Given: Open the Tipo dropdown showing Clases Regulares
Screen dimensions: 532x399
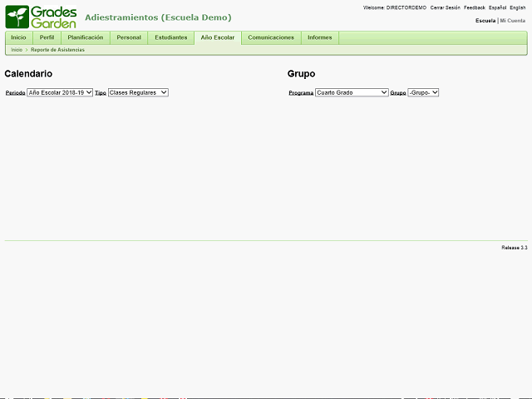Looking at the screenshot, I should [x=138, y=92].
